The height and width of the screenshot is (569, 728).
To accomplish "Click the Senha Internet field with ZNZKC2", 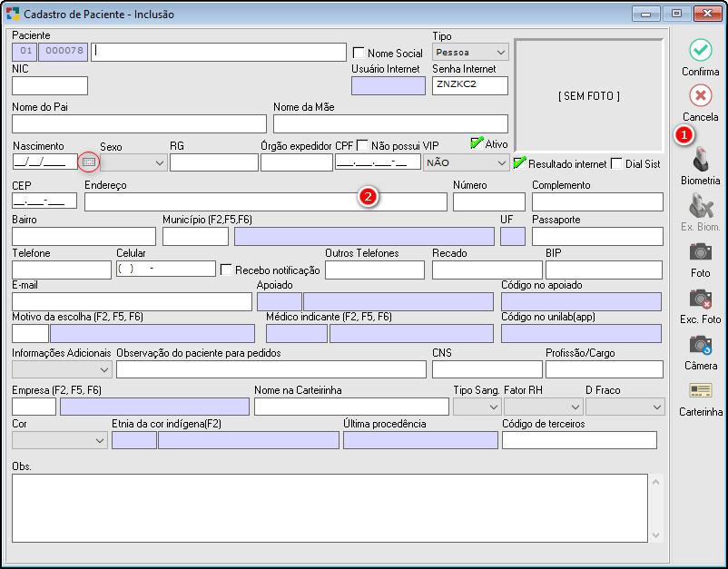I will pyautogui.click(x=470, y=86).
